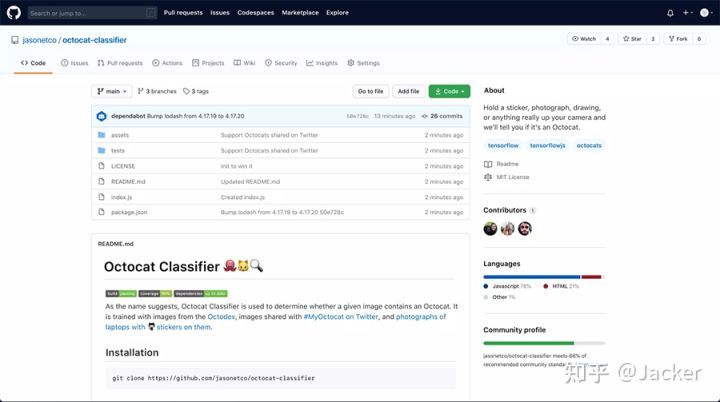The width and height of the screenshot is (720, 402).
Task: Switch to the repository Pull requests tab
Action: [x=120, y=63]
